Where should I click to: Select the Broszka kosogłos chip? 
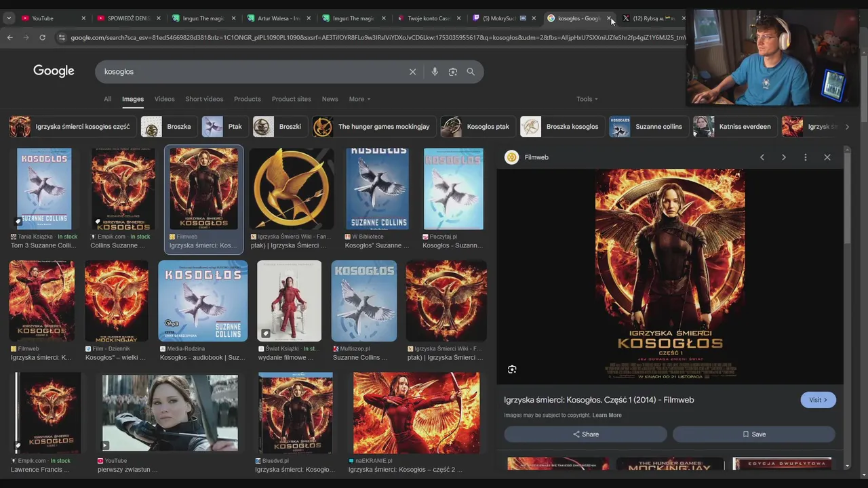tap(561, 127)
